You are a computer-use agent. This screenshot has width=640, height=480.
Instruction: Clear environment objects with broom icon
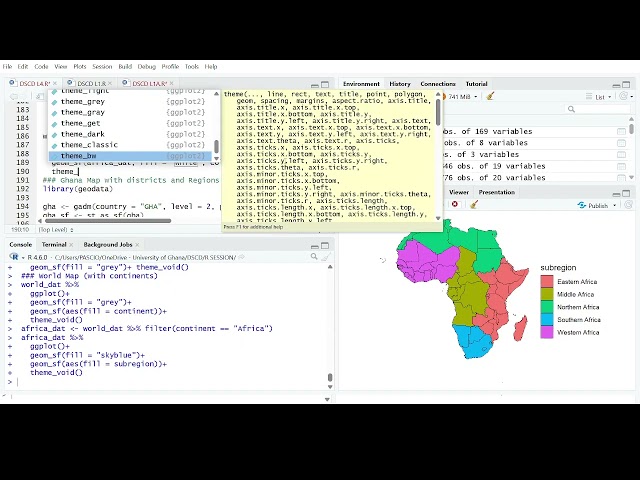490,96
